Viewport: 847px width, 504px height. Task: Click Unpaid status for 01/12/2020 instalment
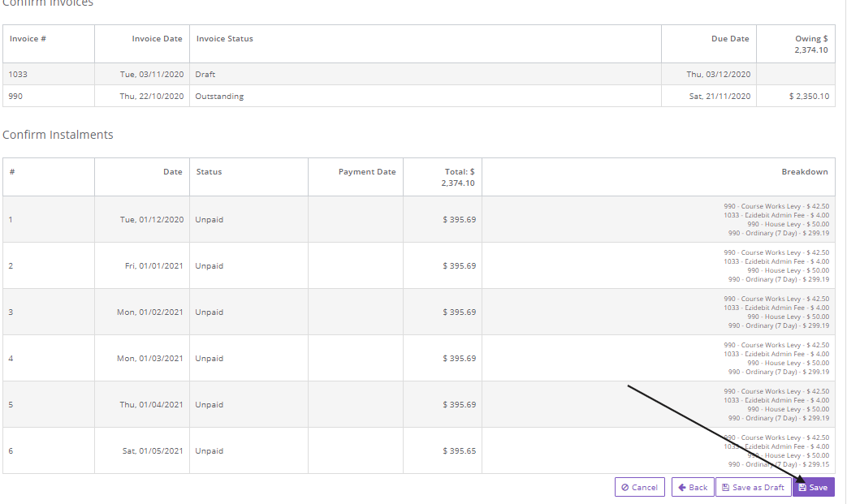(209, 220)
